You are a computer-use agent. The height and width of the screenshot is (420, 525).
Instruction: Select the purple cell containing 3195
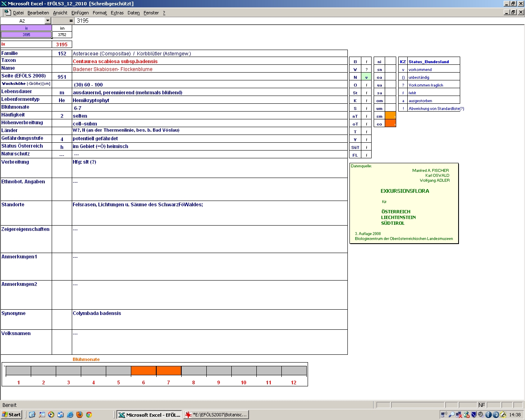pos(26,35)
